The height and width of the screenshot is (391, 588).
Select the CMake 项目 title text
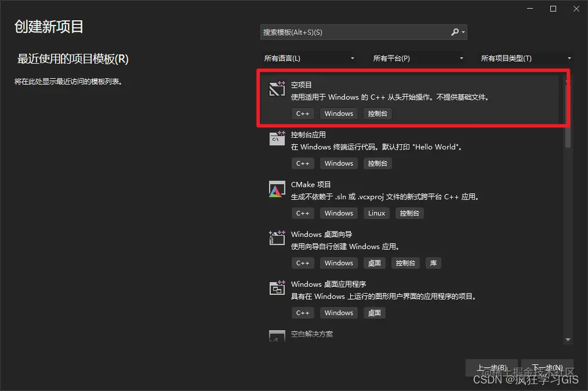point(311,185)
